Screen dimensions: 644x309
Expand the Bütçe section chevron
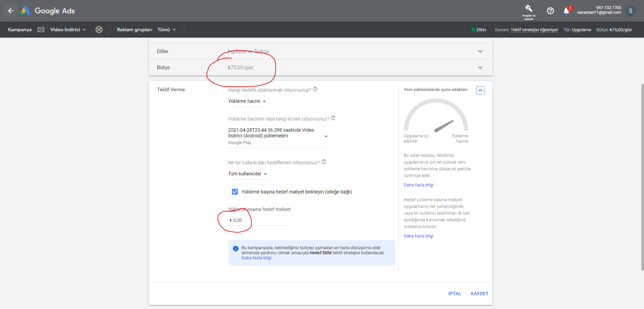(480, 68)
